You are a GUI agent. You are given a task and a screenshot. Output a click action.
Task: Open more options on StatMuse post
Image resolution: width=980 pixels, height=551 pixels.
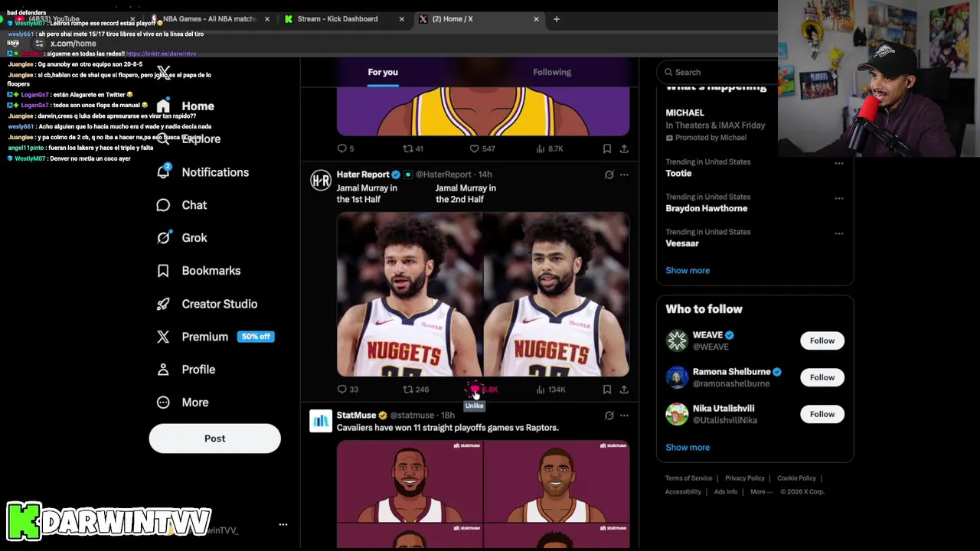[624, 416]
